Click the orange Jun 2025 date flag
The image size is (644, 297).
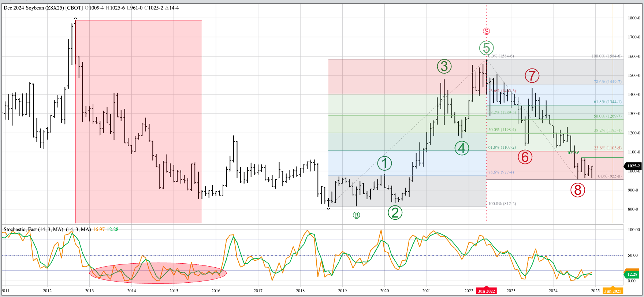(x=613, y=291)
